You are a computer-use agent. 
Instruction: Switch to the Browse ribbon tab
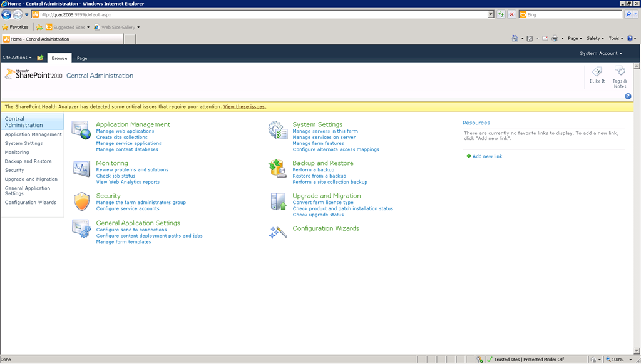[59, 58]
